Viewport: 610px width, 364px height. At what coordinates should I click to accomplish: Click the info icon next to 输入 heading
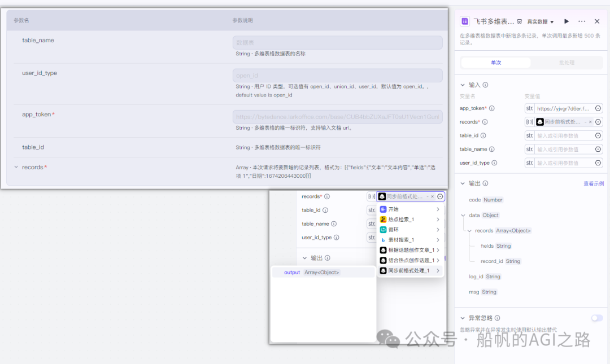(x=486, y=85)
